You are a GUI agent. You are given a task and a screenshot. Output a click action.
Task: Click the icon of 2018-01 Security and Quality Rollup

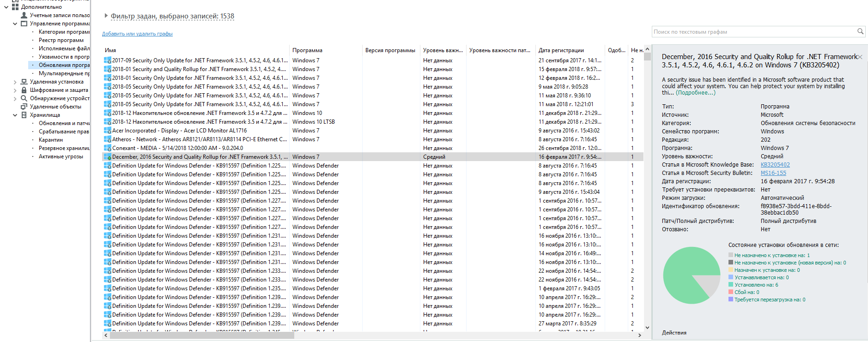tap(108, 69)
